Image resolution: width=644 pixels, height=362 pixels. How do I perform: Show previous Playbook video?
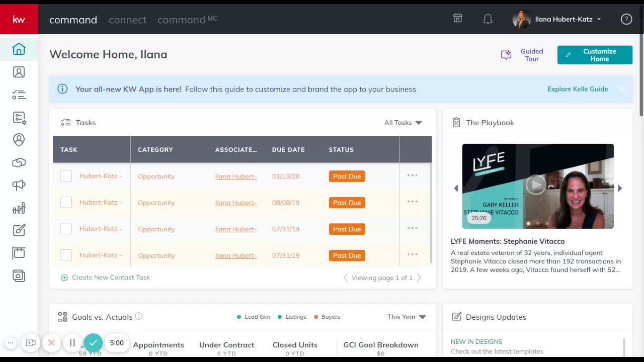456,188
